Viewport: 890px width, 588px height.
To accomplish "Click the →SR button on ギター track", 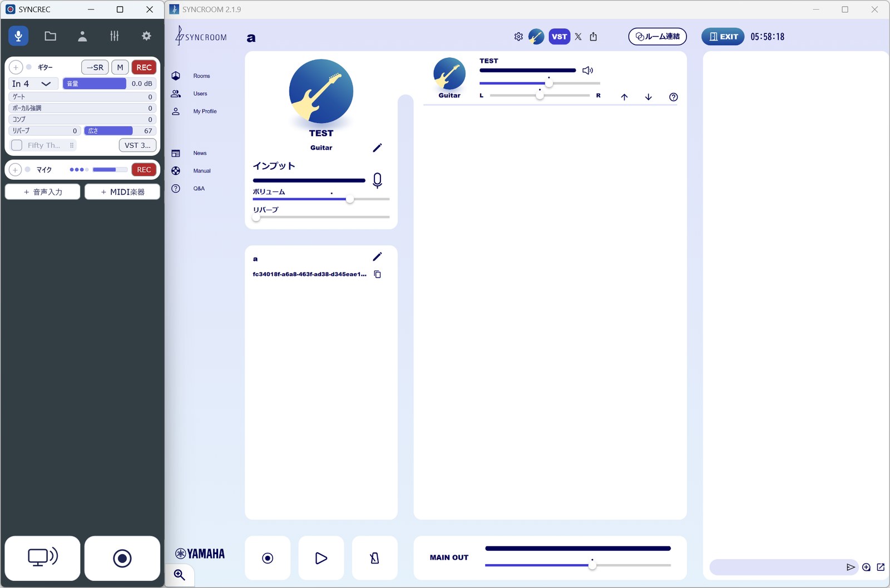I will [95, 67].
